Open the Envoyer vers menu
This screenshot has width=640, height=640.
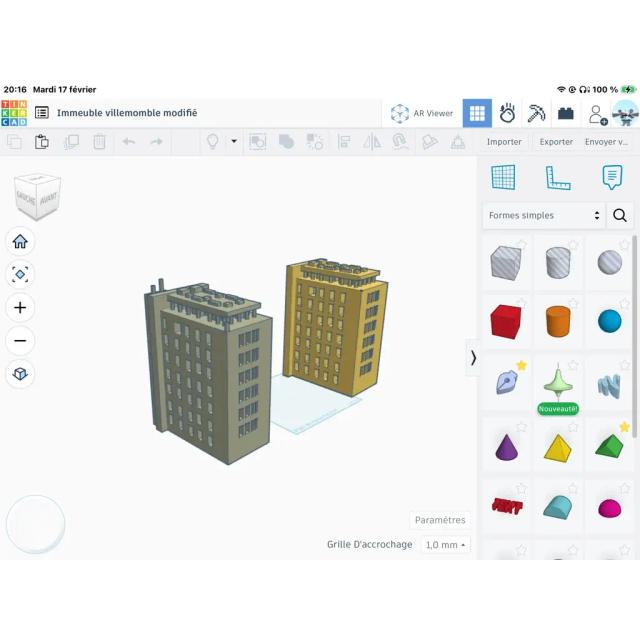[x=606, y=142]
